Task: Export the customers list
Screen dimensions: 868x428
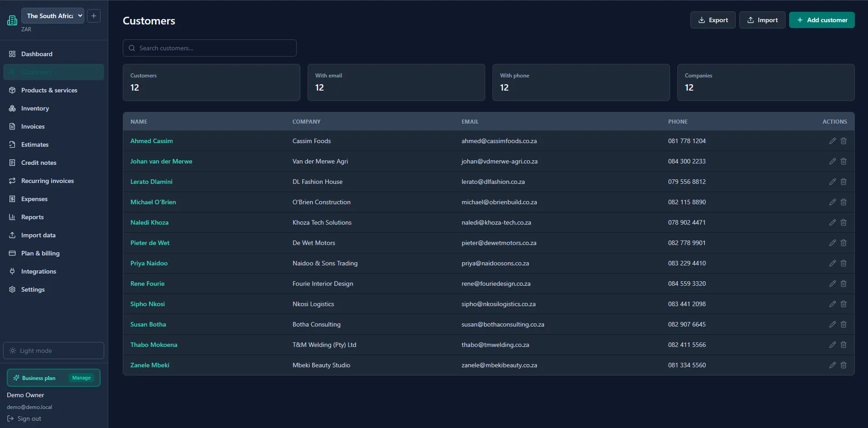Action: pyautogui.click(x=713, y=20)
